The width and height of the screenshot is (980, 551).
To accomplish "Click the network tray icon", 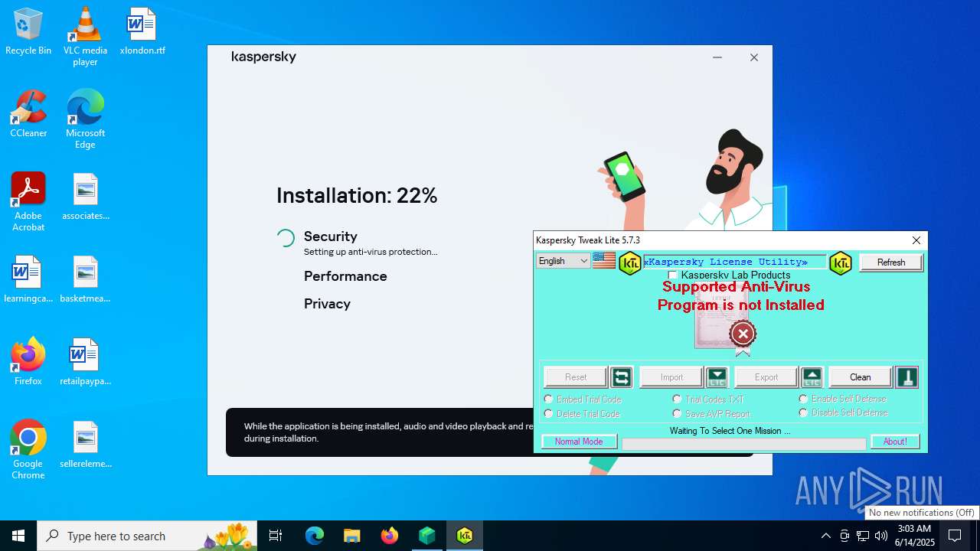I will 863,536.
